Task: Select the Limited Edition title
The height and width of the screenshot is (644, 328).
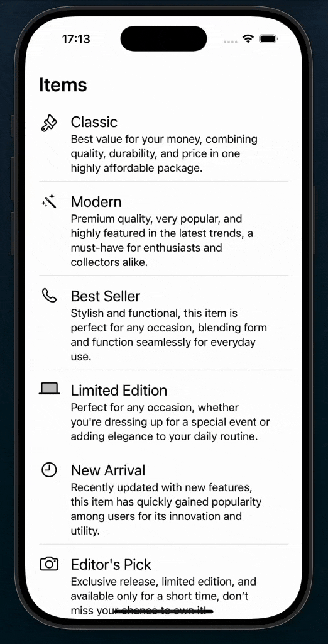Action: pyautogui.click(x=119, y=390)
